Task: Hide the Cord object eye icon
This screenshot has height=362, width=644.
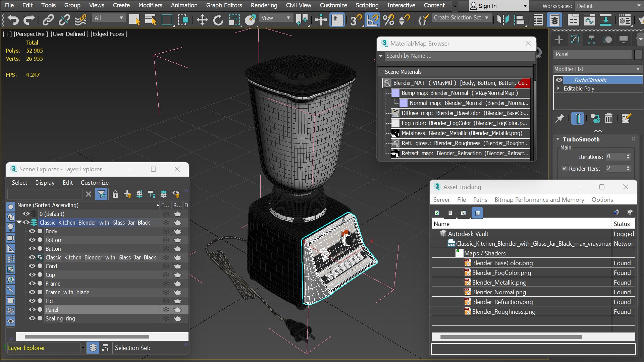Action: click(32, 266)
